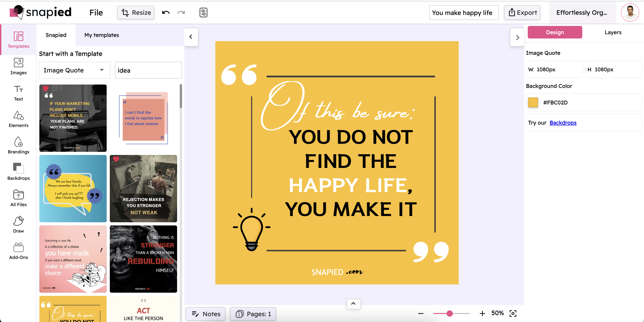Click the template search field containing idea
Image resolution: width=644 pixels, height=322 pixels.
point(148,70)
